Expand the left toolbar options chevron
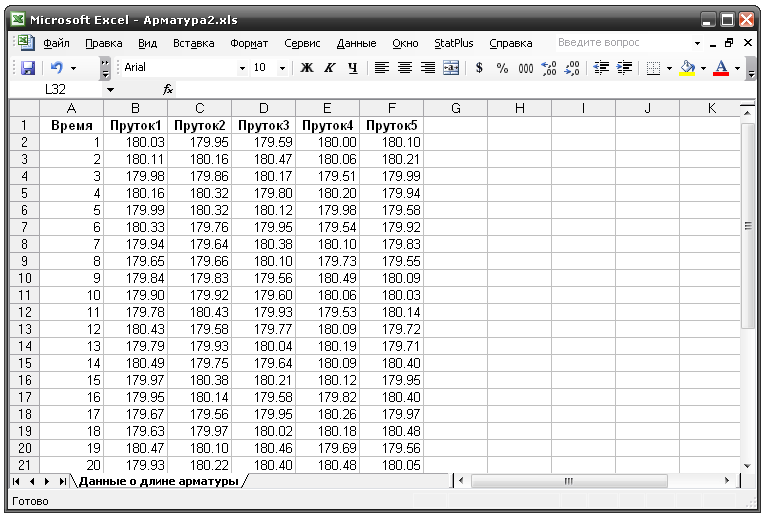 point(105,68)
